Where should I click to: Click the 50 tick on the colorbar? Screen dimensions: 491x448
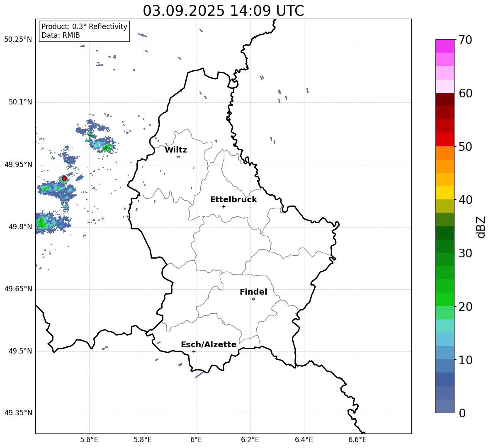coord(465,147)
